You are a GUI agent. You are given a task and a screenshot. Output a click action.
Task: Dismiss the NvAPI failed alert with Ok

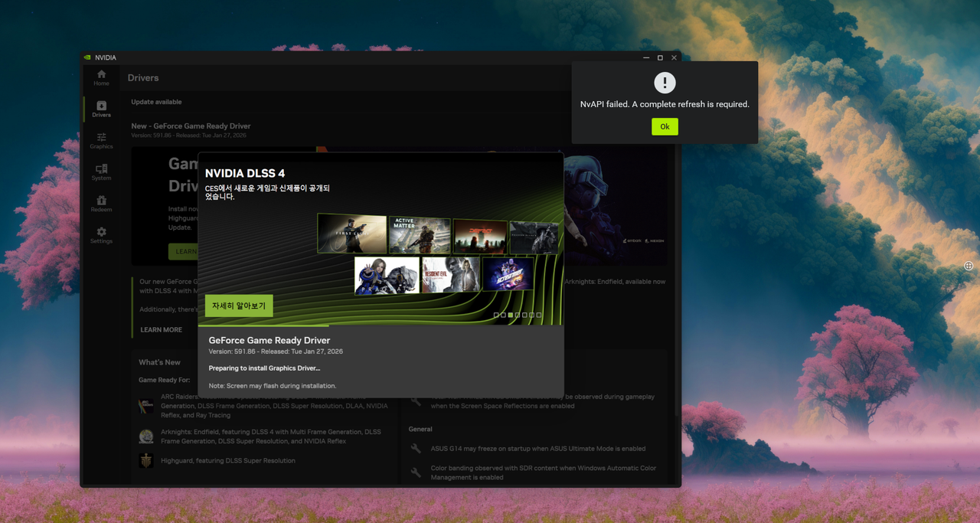point(665,126)
